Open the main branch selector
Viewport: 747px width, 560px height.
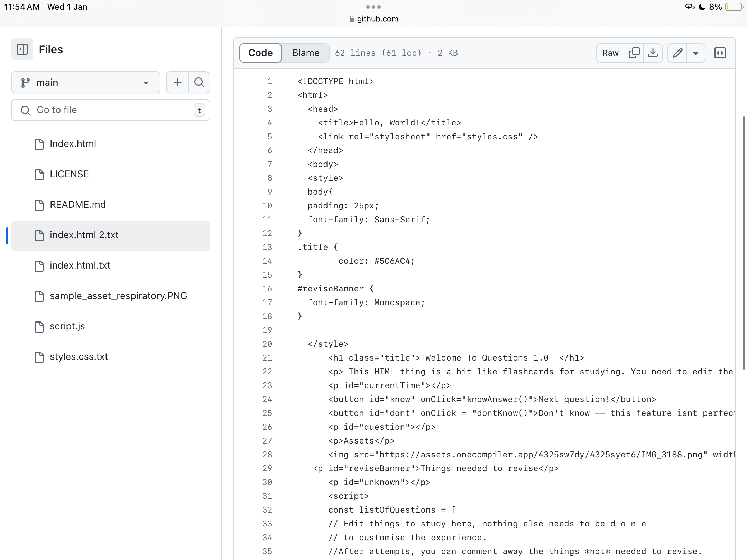coord(86,82)
